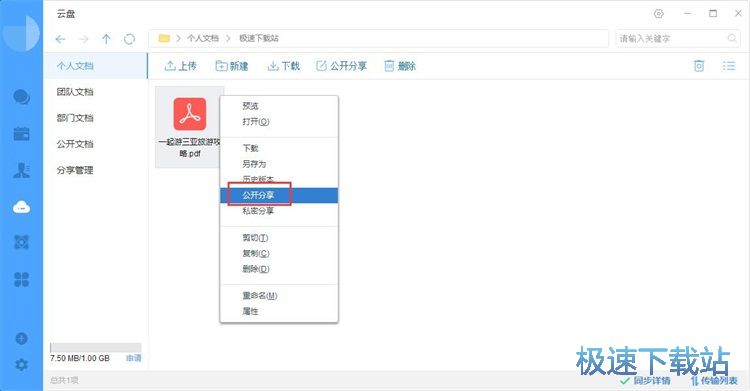The image size is (750, 391).
Task: Click the 总共1项 status text
Action: (x=65, y=380)
